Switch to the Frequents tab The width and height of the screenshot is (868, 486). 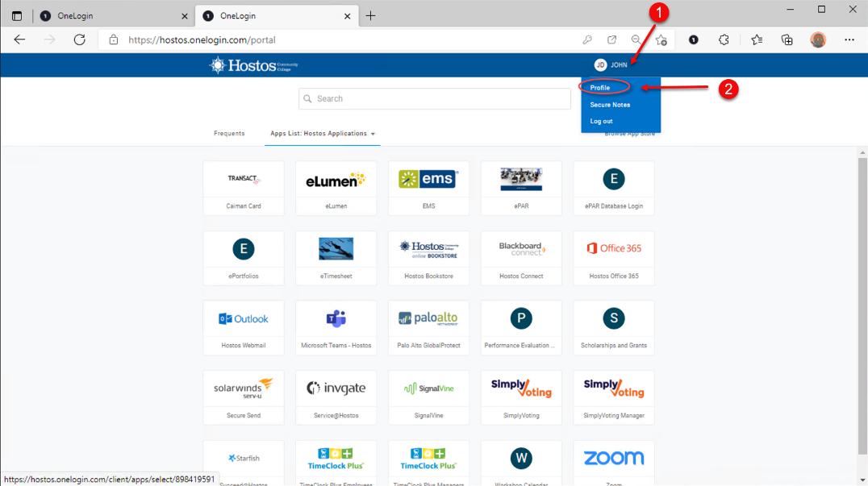[x=229, y=134]
